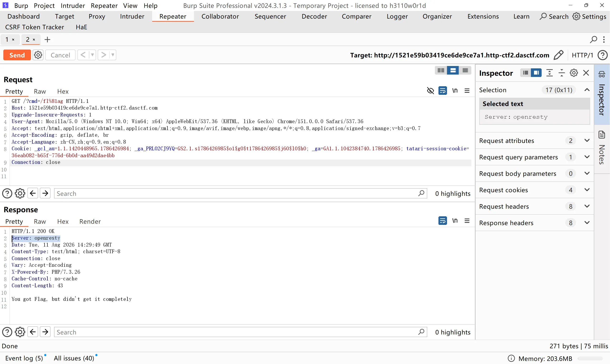The image size is (610, 364).
Task: Open the forward history dropdown arrow
Action: click(112, 55)
